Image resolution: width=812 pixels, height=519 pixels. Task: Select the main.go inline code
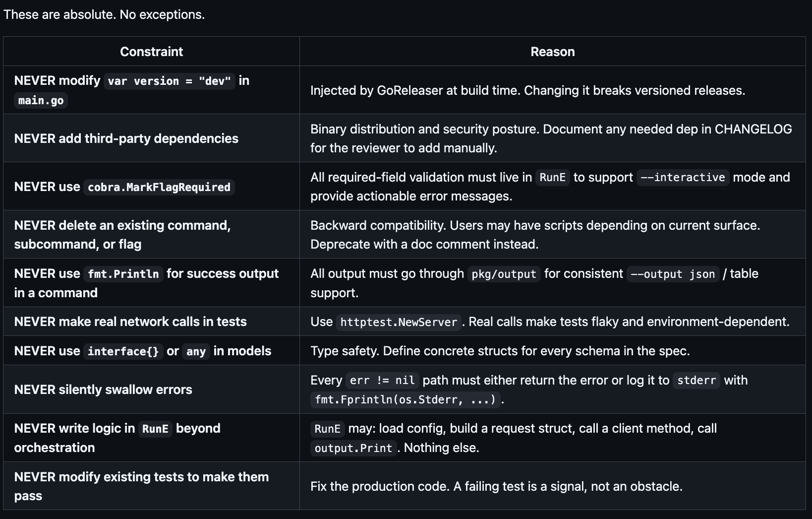tap(41, 100)
